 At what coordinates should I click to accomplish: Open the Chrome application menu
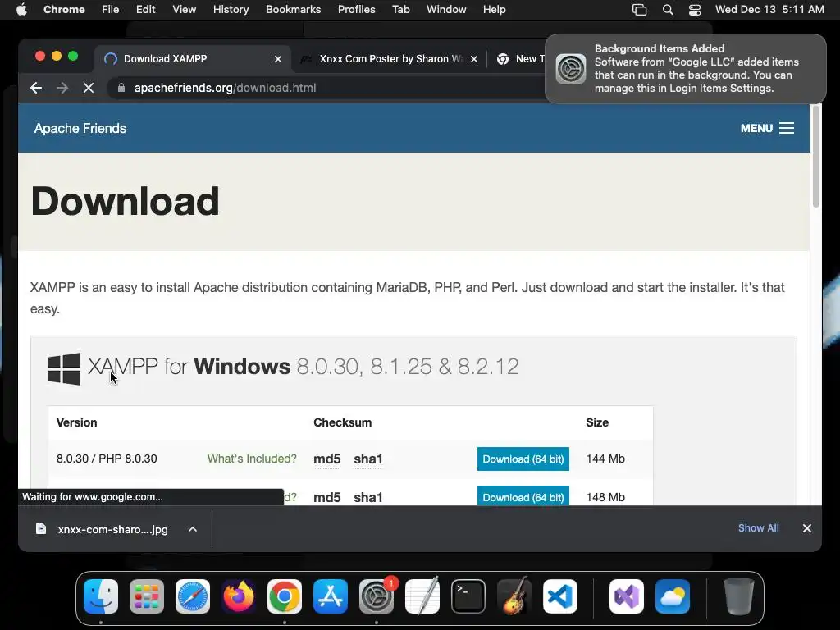click(64, 10)
